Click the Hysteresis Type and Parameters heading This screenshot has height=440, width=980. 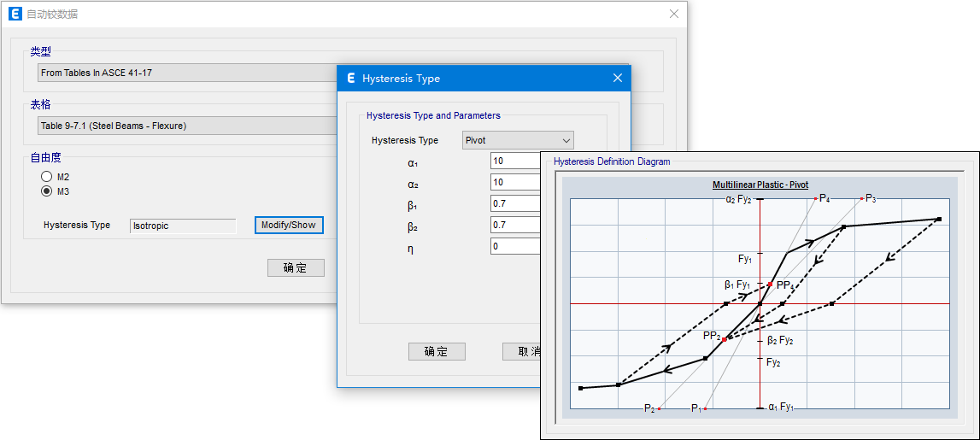[433, 115]
